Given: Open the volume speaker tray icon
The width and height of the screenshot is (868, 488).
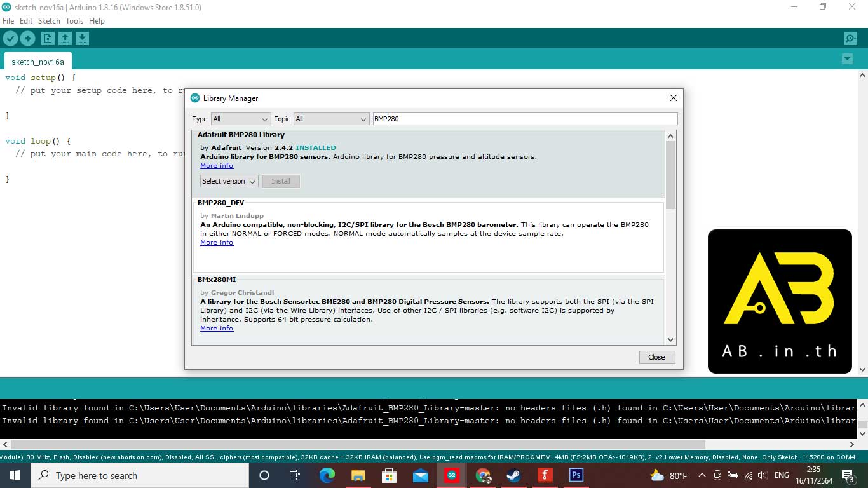Looking at the screenshot, I should click(763, 475).
